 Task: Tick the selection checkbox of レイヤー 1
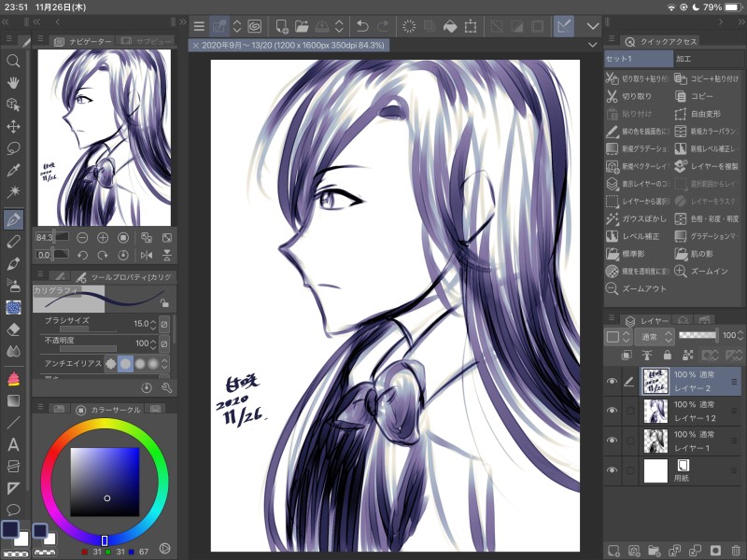[629, 440]
